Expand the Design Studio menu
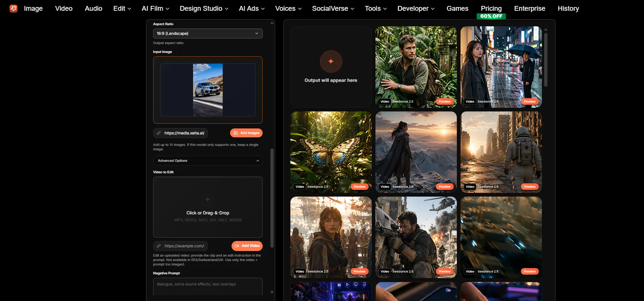 click(x=204, y=9)
